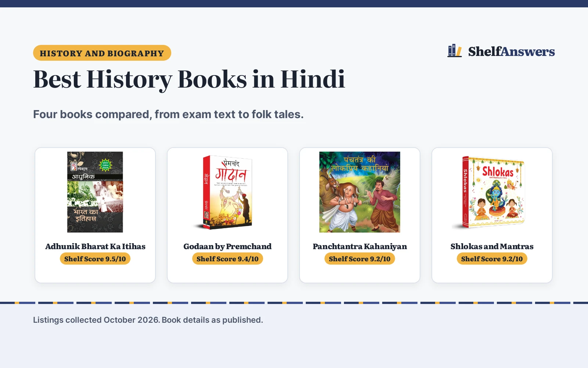Select the History and Biography category tag
The width and height of the screenshot is (588, 368).
click(x=102, y=53)
